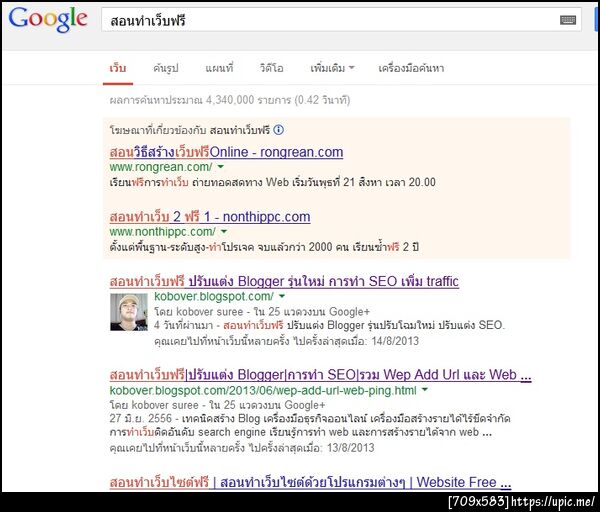Open the on-screen keyboard icon in search box
600x512 pixels.
pyautogui.click(x=568, y=20)
